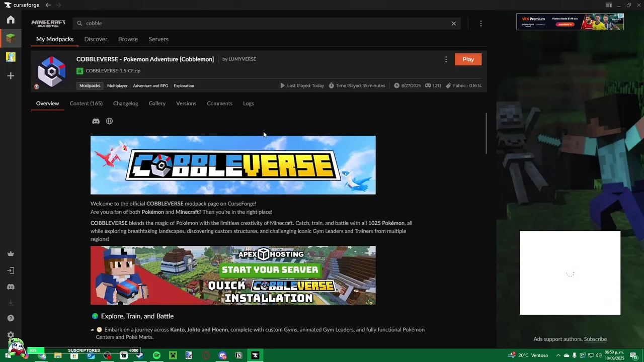Screen dimensions: 644x362
Task: Open the Servers tab
Action: coord(158,39)
